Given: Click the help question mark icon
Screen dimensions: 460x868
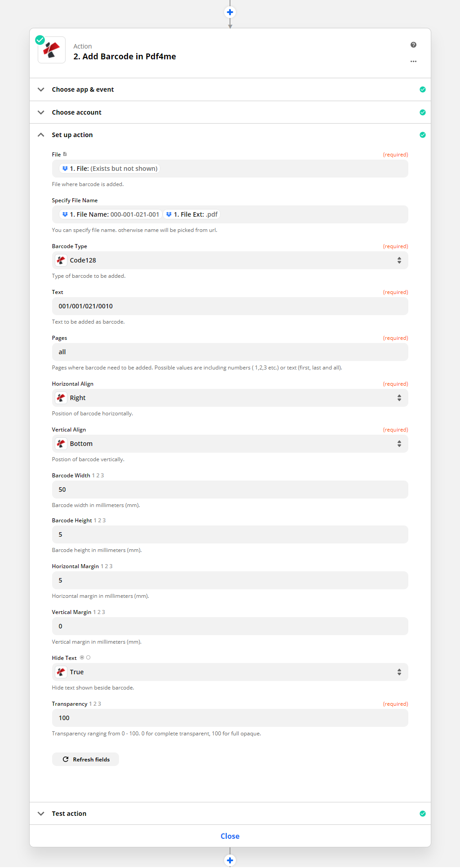Looking at the screenshot, I should (x=413, y=45).
